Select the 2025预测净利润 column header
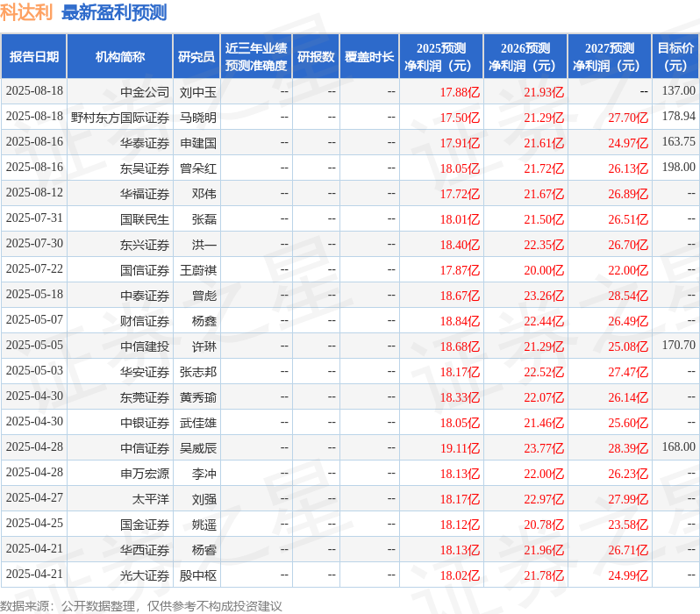The image size is (700, 614). 441,57
